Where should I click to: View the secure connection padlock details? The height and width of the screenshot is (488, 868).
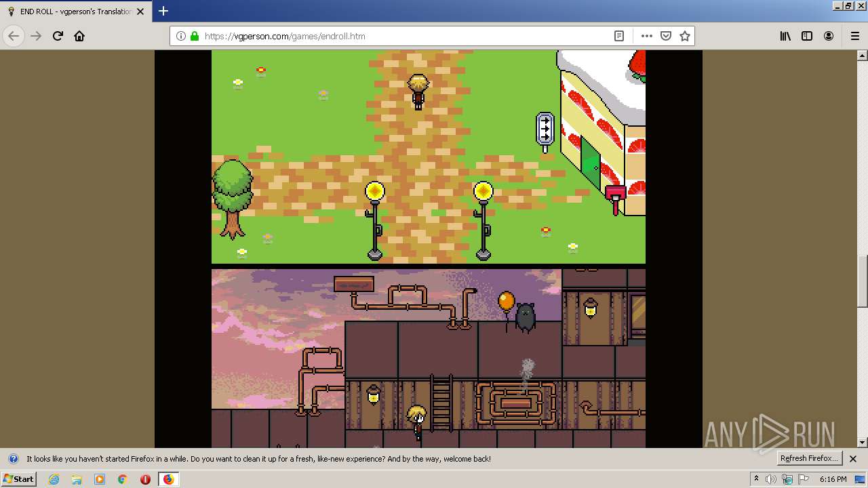[x=195, y=36]
